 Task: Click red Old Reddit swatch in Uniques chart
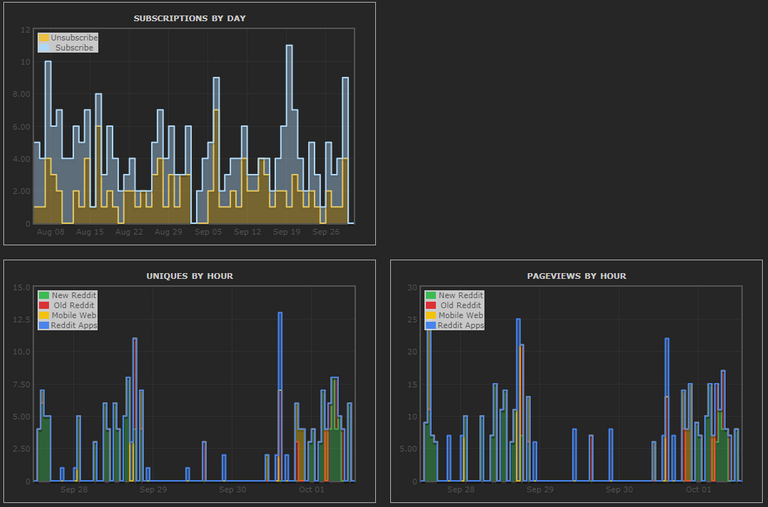point(44,305)
